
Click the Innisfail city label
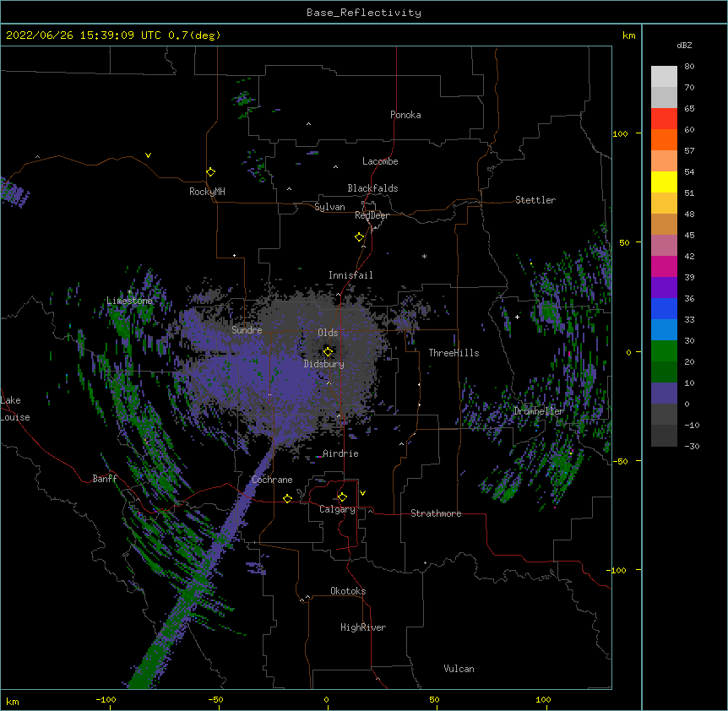click(x=350, y=275)
